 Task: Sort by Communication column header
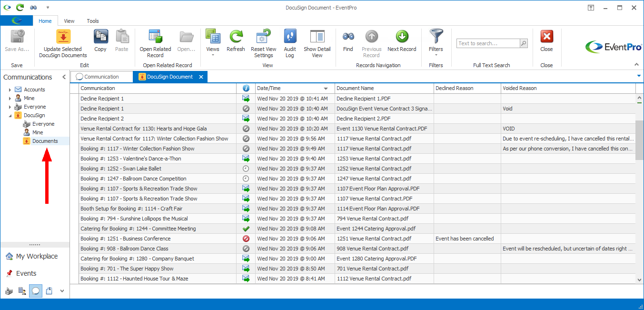158,88
